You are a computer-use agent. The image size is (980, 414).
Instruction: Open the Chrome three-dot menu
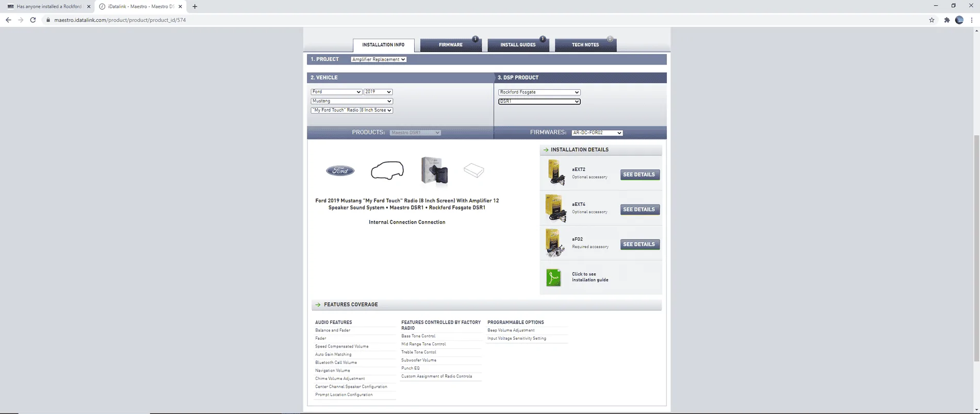[972, 20]
